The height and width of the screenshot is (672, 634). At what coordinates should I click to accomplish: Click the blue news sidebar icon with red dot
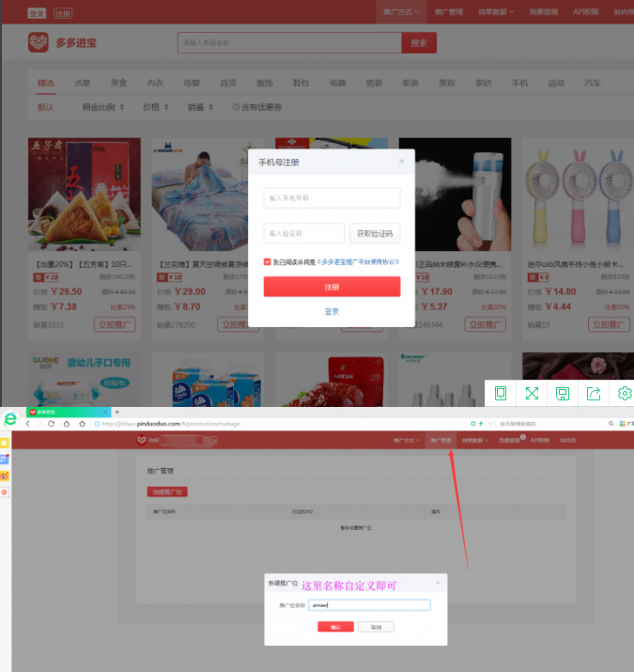5,460
